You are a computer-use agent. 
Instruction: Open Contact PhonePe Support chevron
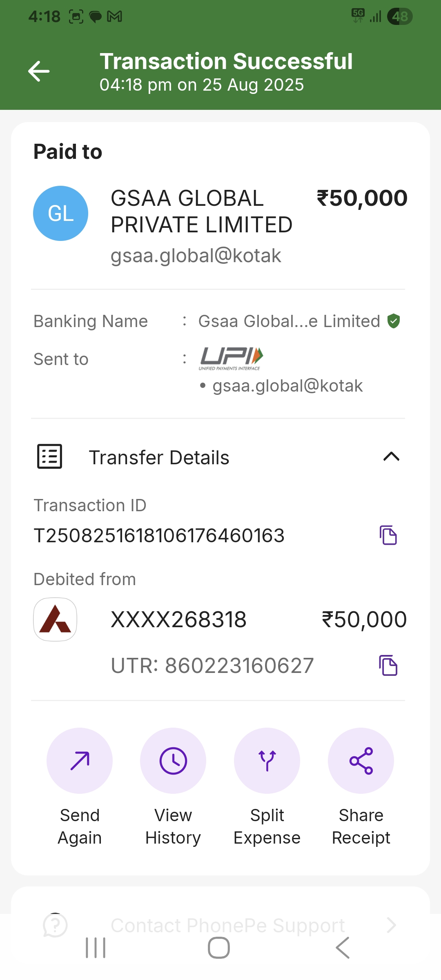391,925
